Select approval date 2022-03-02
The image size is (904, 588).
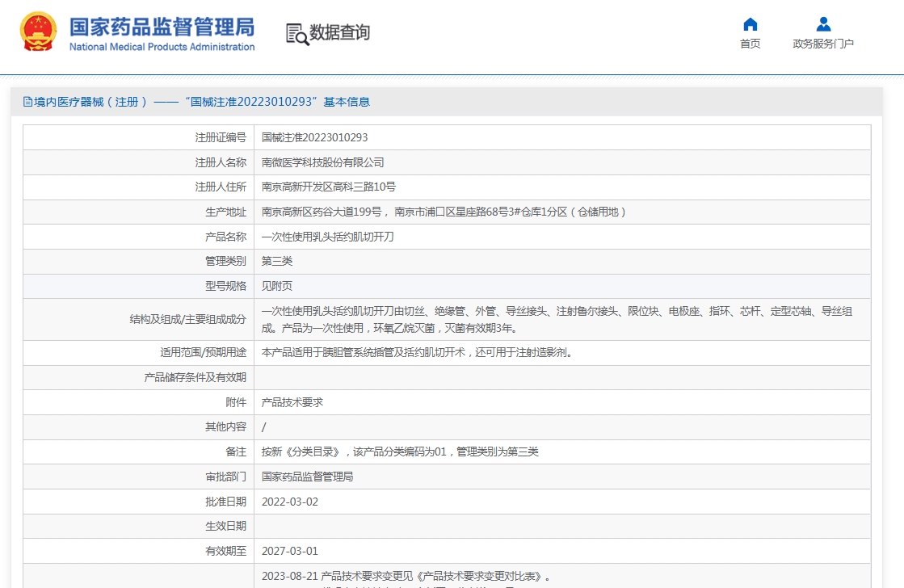[290, 502]
